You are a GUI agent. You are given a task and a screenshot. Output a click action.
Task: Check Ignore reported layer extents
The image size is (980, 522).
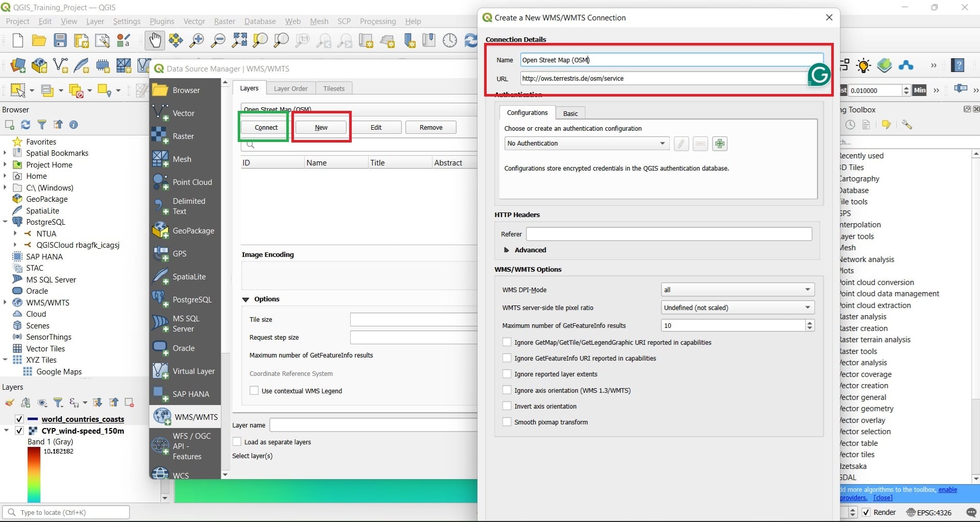point(507,374)
